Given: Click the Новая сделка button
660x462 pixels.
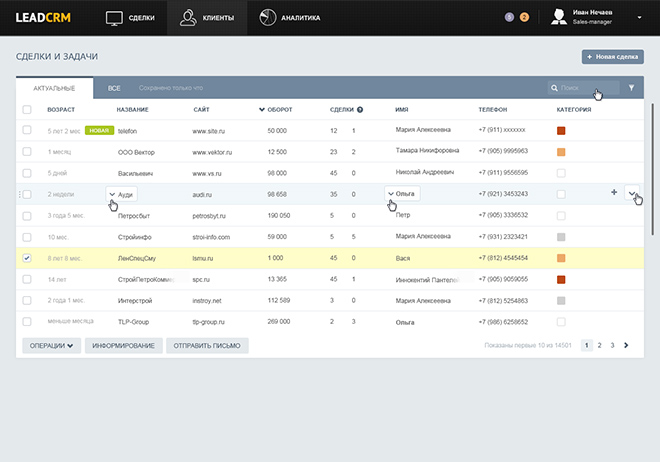Looking at the screenshot, I should pyautogui.click(x=612, y=57).
